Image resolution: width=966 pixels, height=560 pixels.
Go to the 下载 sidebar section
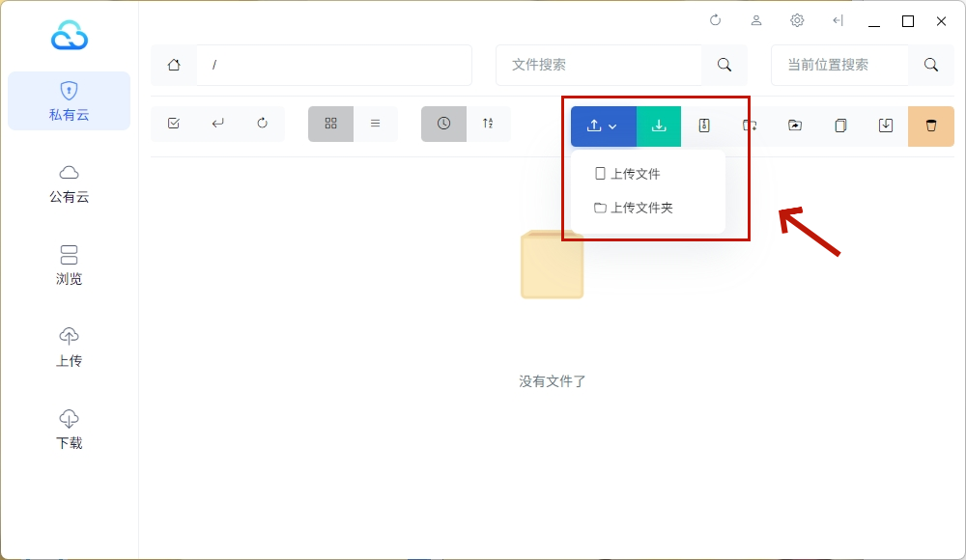(x=69, y=430)
